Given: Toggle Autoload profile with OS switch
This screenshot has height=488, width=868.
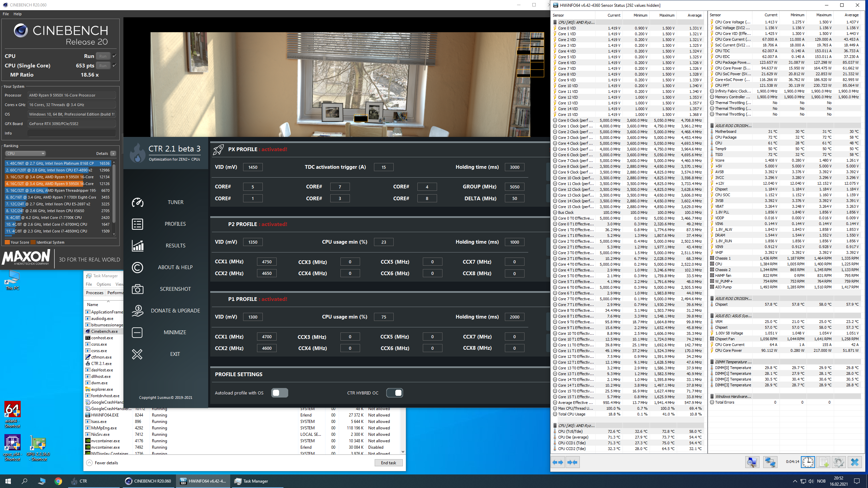Looking at the screenshot, I should click(280, 393).
